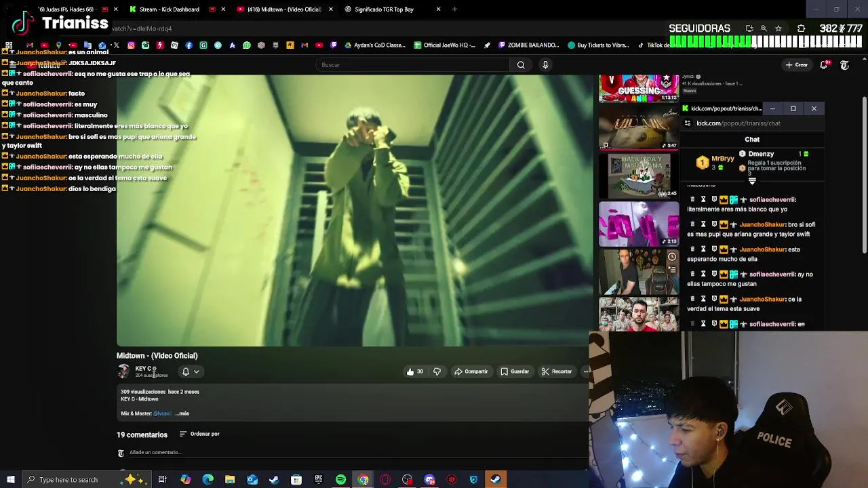The width and height of the screenshot is (868, 488).
Task: Open browser zoom magnifier icon
Action: coord(764,28)
